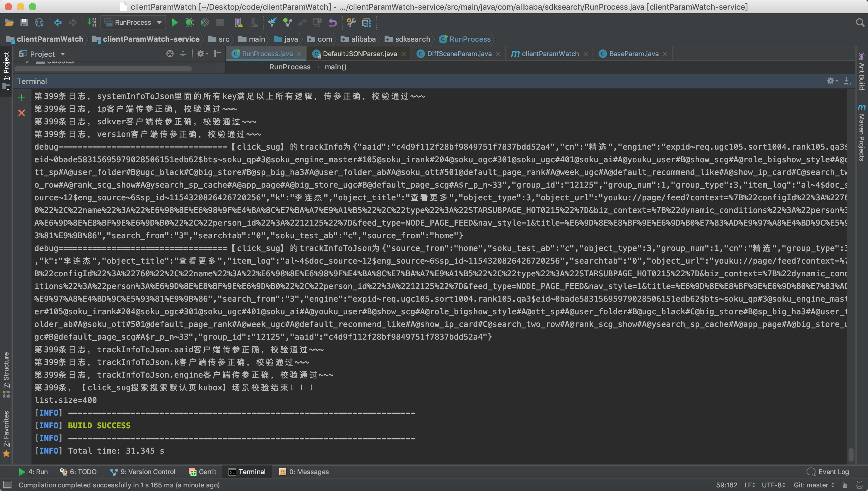Start debugging with the green bug icon

pos(190,23)
